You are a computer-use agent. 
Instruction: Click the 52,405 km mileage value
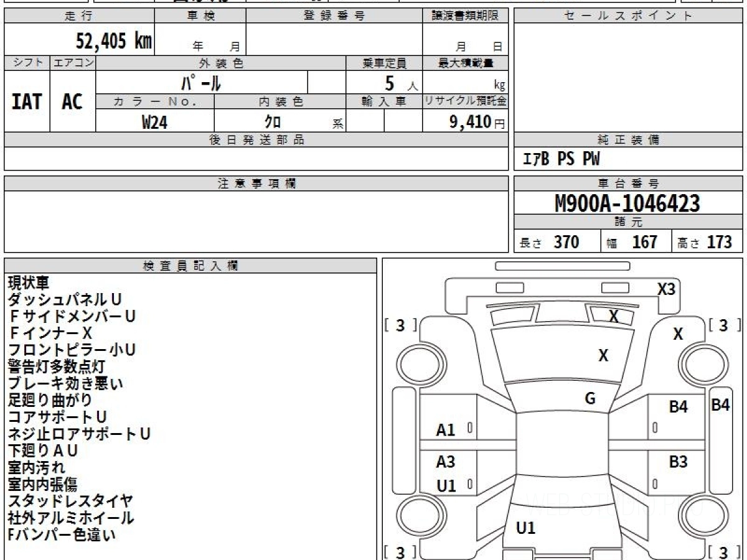click(113, 41)
